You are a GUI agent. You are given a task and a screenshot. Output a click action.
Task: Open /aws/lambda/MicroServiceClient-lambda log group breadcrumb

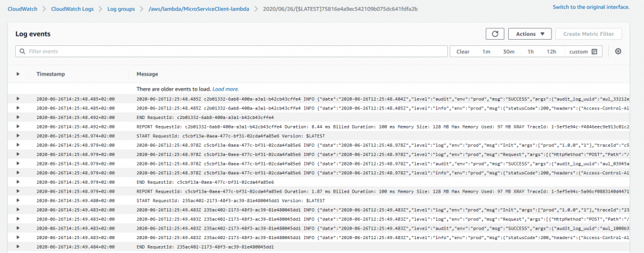[198, 9]
